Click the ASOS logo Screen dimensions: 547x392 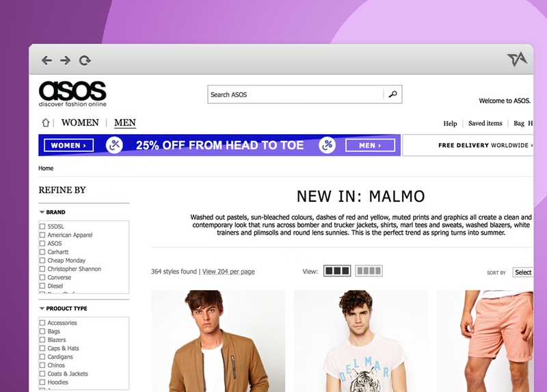coord(72,94)
